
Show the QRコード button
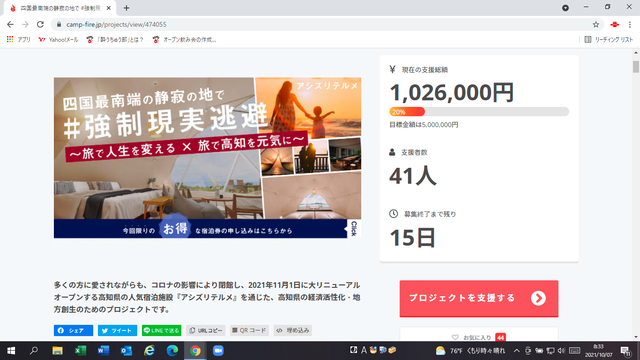pyautogui.click(x=249, y=330)
